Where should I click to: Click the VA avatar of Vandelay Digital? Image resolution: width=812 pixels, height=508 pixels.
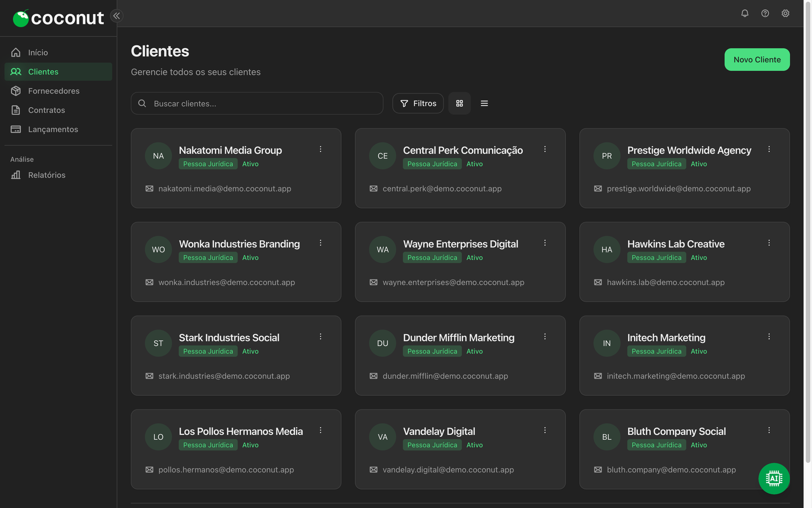coord(383,437)
